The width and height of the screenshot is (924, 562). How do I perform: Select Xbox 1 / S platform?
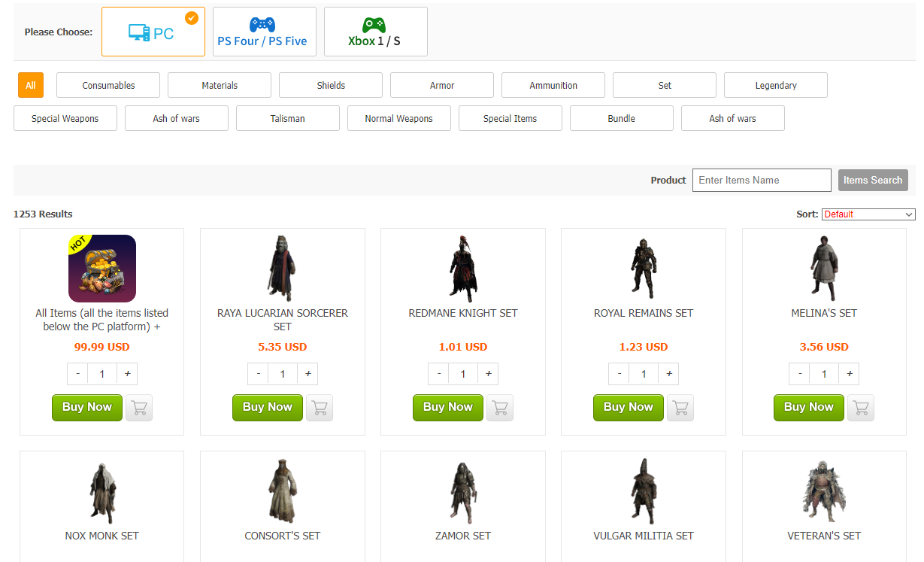[376, 32]
